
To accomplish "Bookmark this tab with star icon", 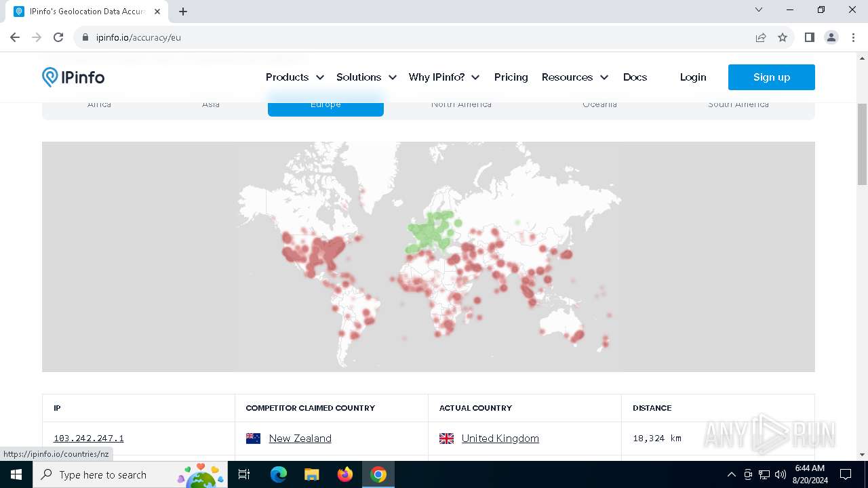I will pos(783,37).
